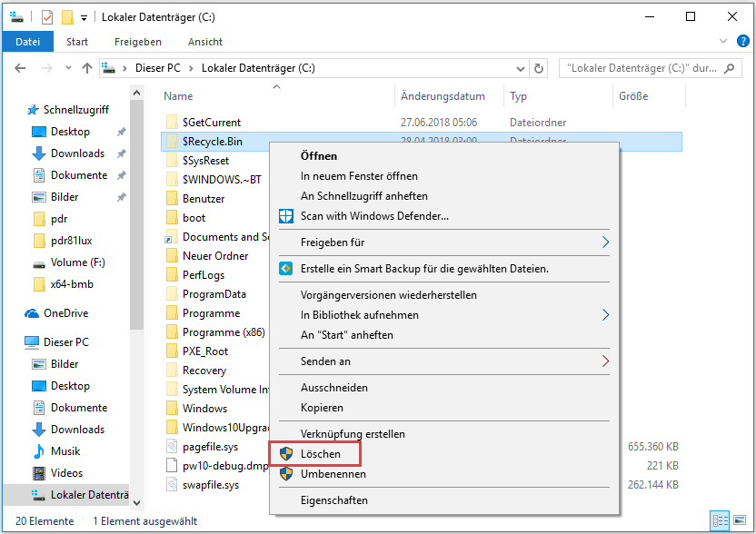756x534 pixels.
Task: Click the back navigation arrow
Action: [x=20, y=68]
